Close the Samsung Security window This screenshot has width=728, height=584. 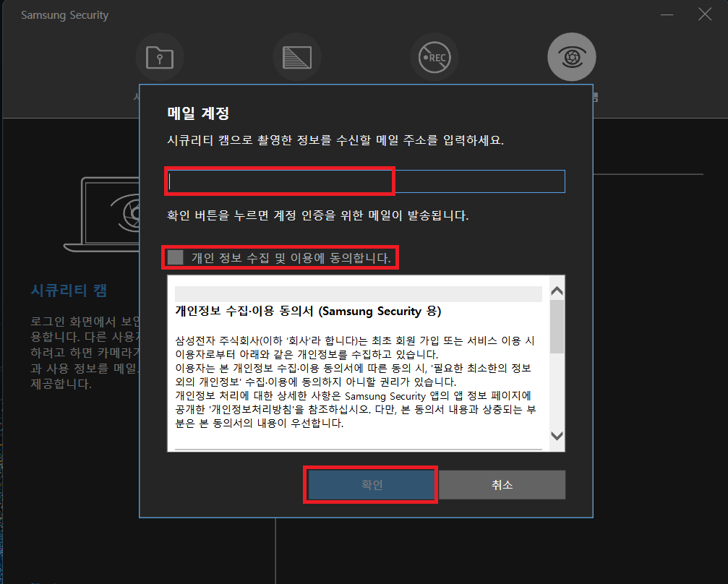pos(705,14)
